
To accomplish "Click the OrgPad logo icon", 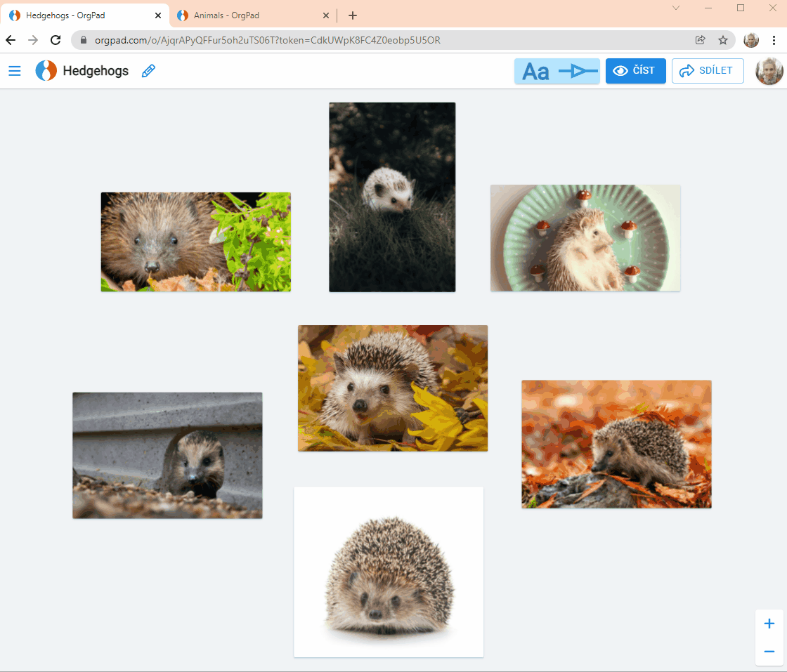I will point(46,71).
